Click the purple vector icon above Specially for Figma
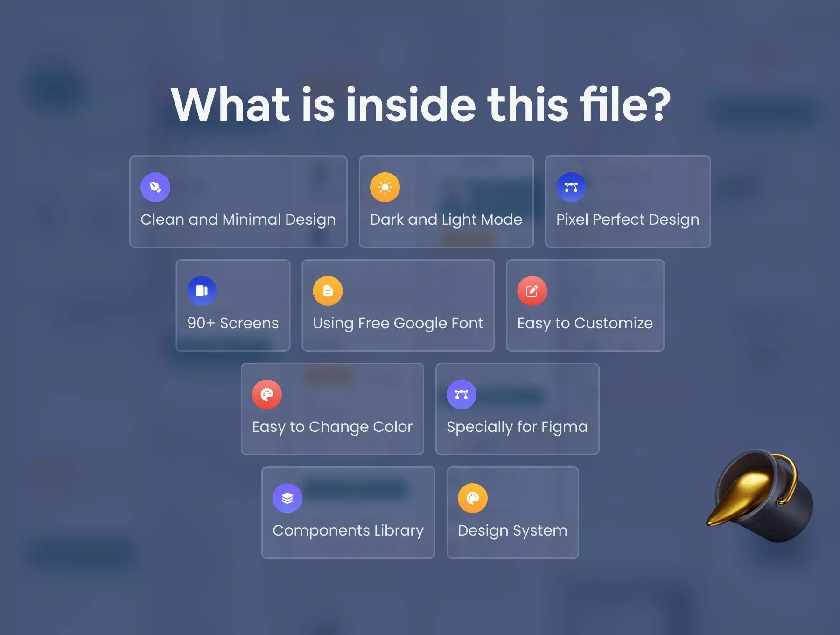The width and height of the screenshot is (840, 635). [x=462, y=395]
